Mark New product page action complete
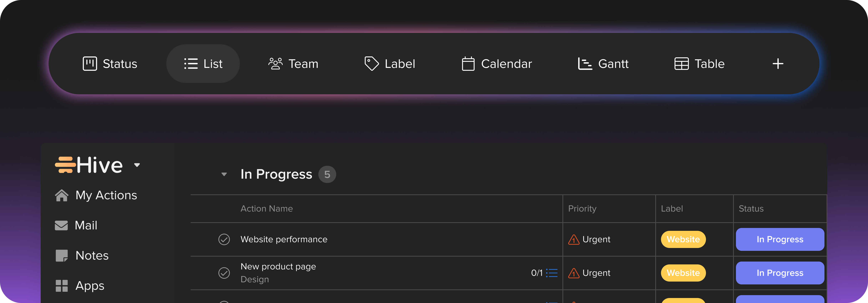Screen dimensions: 868x303 click(x=224, y=273)
